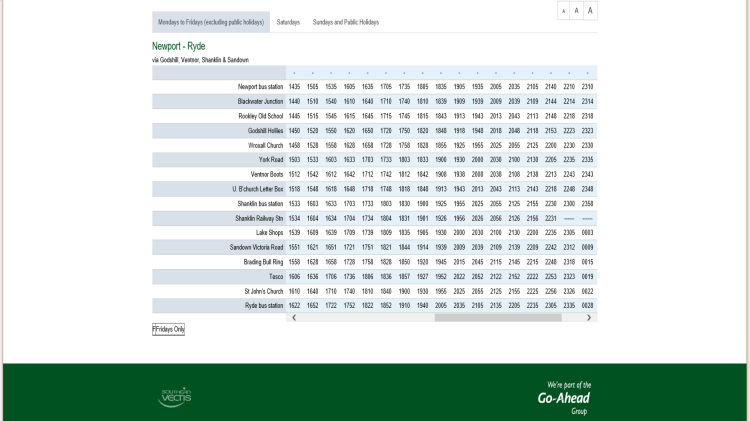
Task: Select the medium text size button
Action: click(x=577, y=11)
